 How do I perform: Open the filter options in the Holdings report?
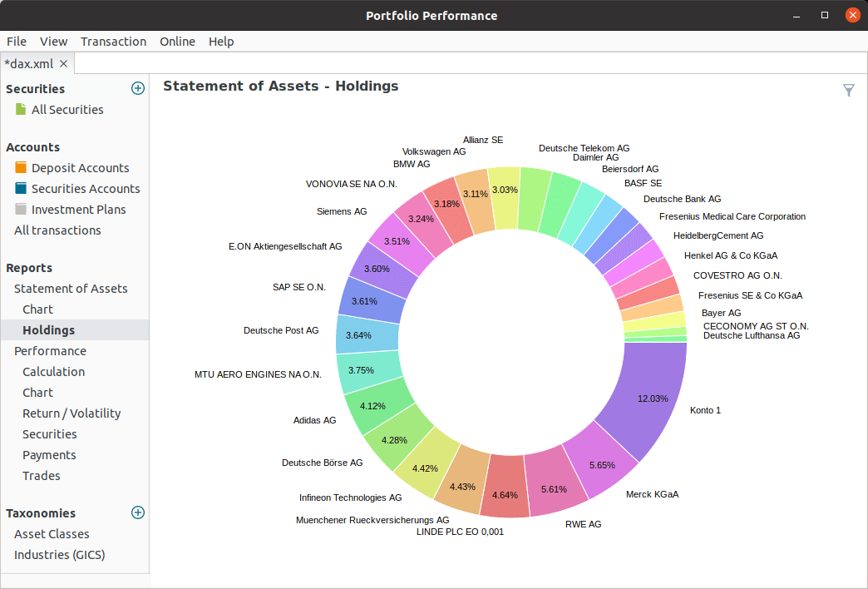click(849, 90)
